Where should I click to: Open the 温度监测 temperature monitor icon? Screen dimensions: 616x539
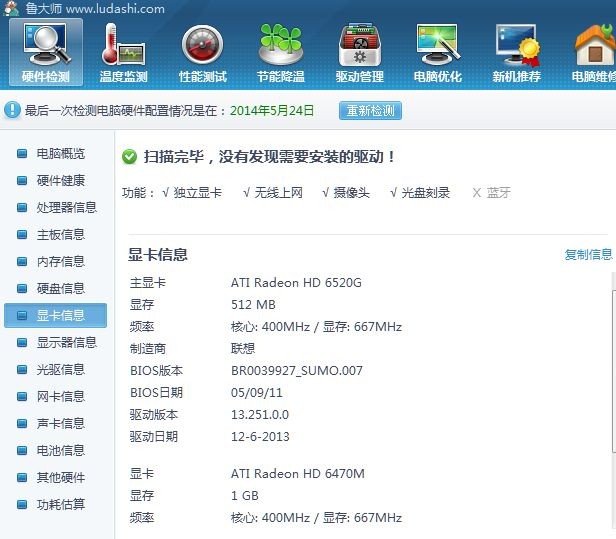point(123,52)
